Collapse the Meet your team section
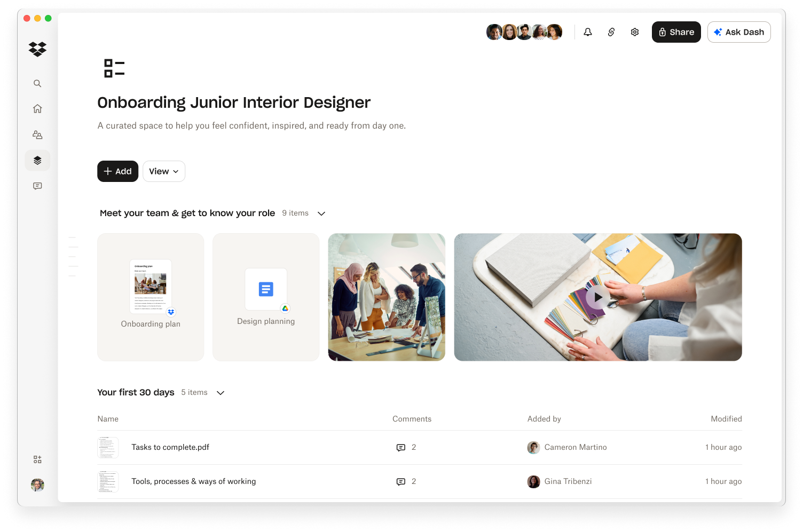 click(x=321, y=213)
